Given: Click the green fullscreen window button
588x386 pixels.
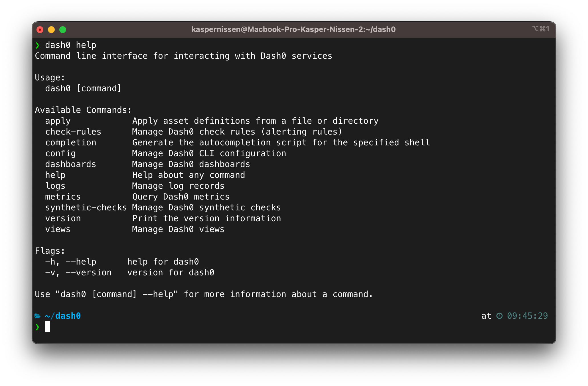Looking at the screenshot, I should [63, 30].
